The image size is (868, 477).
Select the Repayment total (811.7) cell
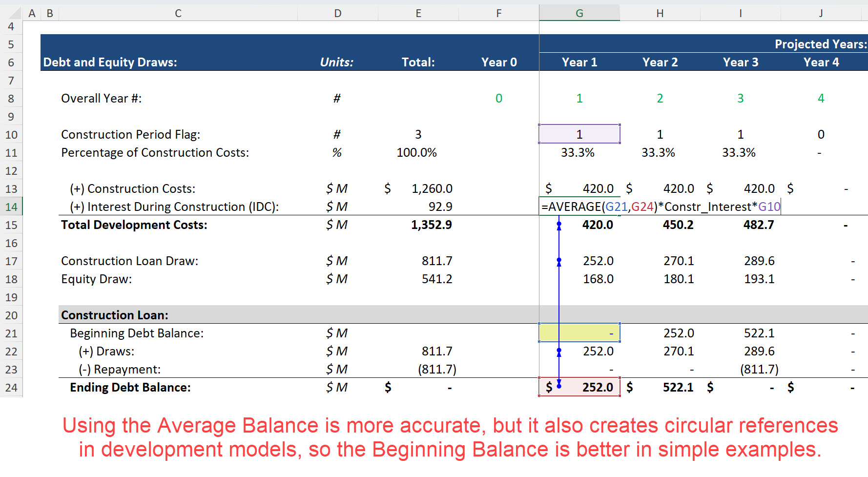coord(437,369)
